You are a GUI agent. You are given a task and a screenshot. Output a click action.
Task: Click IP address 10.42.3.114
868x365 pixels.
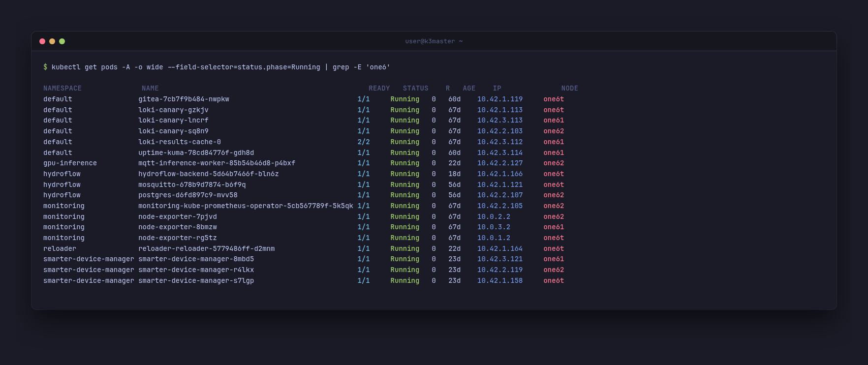[x=500, y=153]
